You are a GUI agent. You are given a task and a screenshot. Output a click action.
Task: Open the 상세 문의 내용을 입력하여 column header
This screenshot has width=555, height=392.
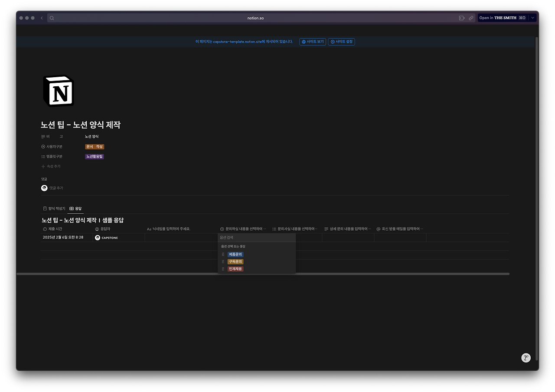click(348, 229)
